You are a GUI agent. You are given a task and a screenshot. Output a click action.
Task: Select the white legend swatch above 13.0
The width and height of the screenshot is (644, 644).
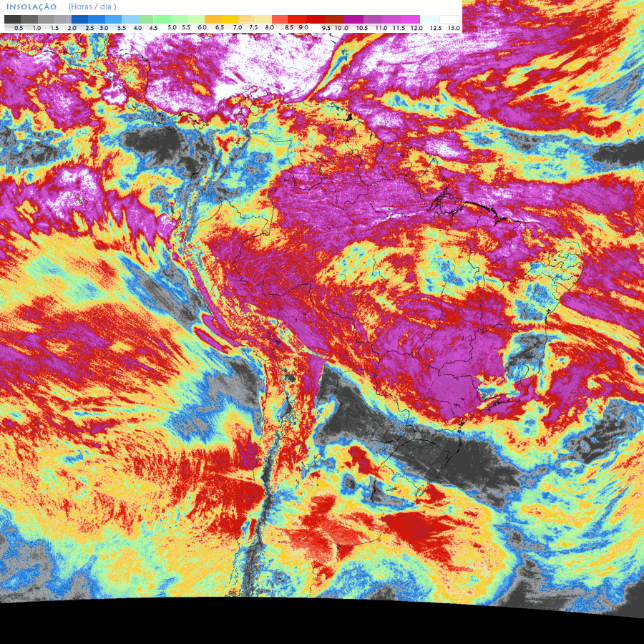[449, 19]
